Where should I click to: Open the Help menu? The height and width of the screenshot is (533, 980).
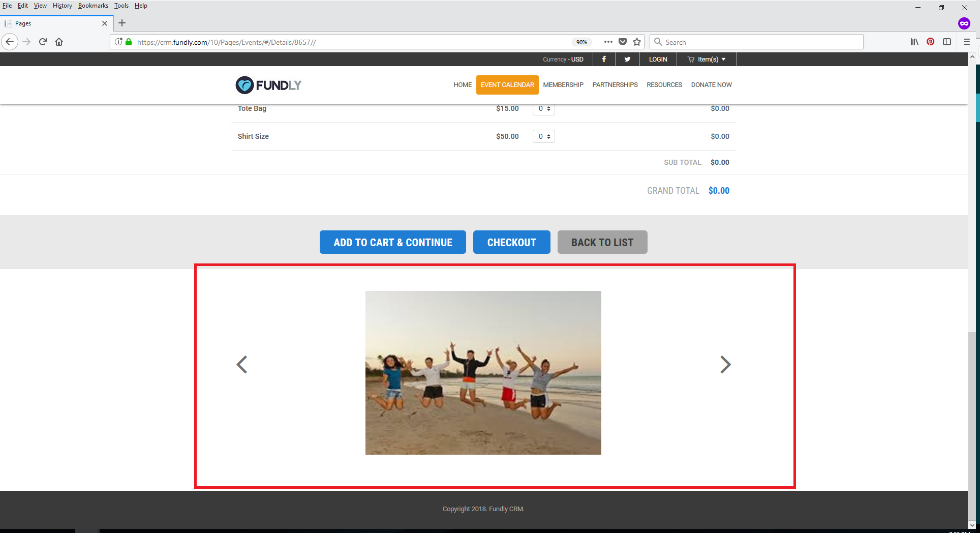(141, 6)
